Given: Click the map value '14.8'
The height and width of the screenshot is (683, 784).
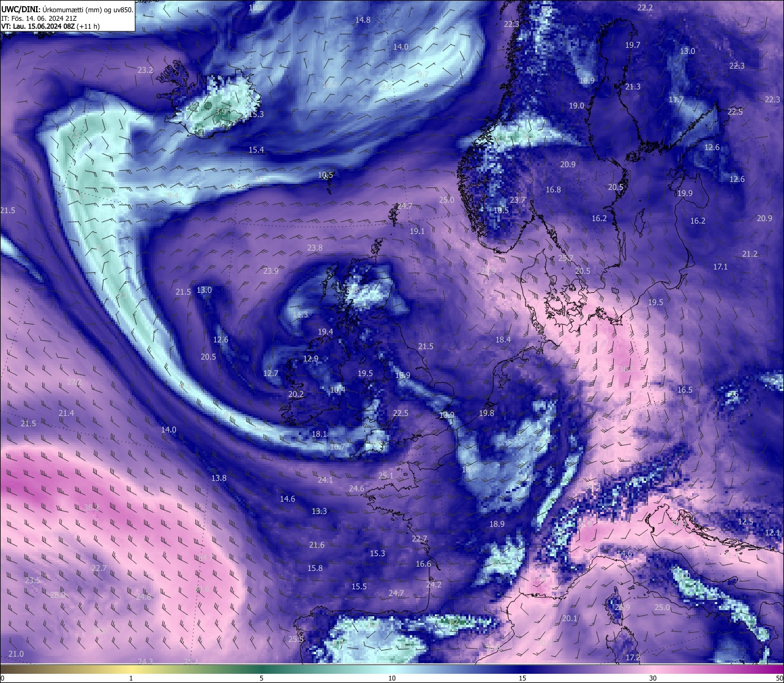Looking at the screenshot, I should pyautogui.click(x=363, y=20).
